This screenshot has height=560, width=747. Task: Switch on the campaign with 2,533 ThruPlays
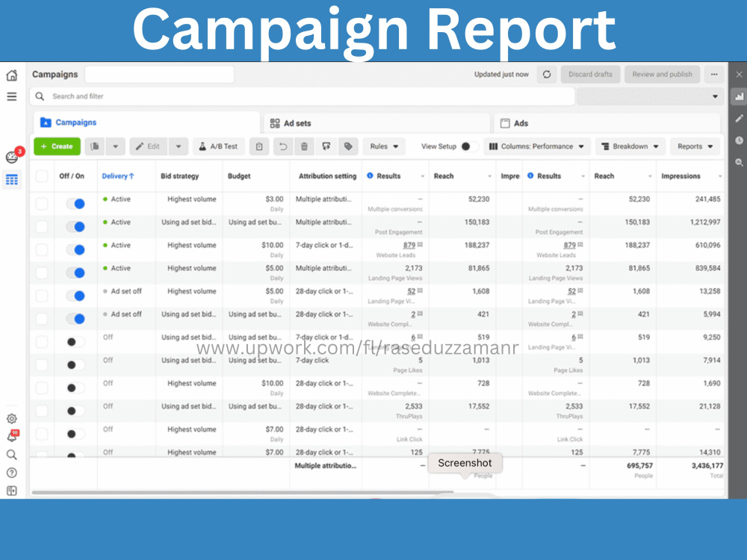(x=75, y=411)
